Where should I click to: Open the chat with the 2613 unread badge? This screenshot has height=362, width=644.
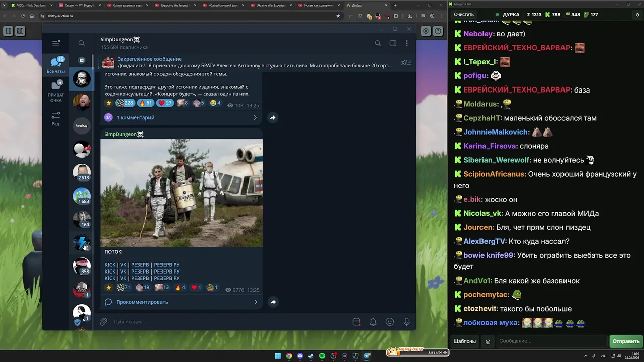[82, 172]
